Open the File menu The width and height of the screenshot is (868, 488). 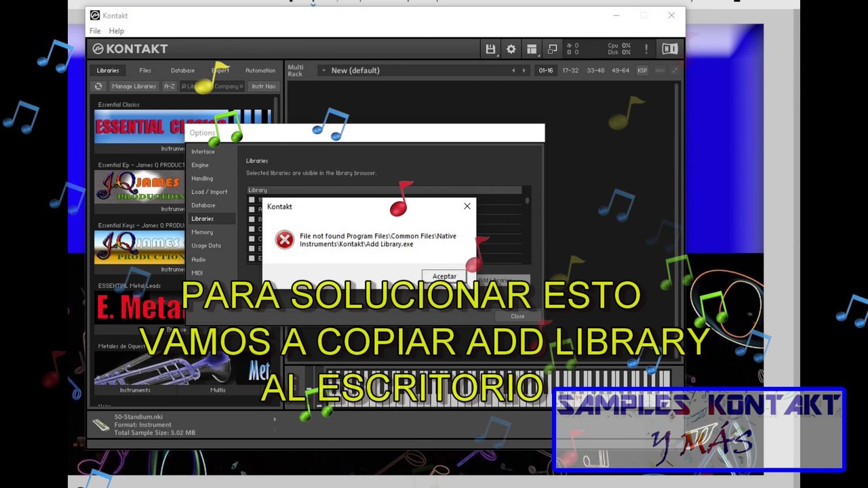point(95,31)
